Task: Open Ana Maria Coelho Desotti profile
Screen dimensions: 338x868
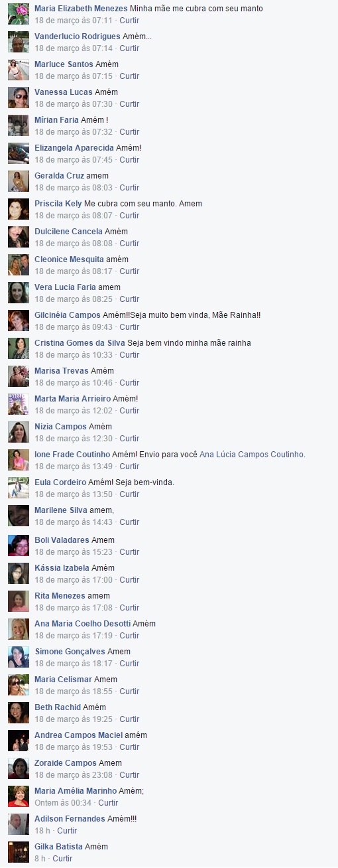Action: coord(82,624)
